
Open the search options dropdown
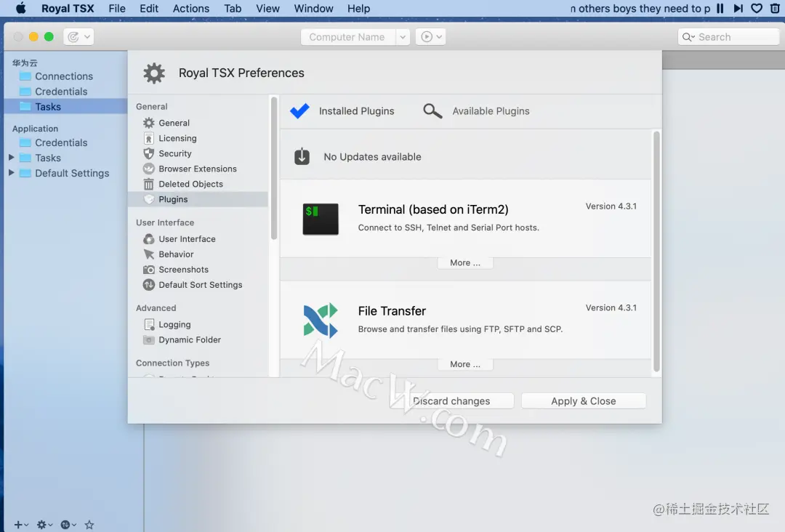pos(688,37)
